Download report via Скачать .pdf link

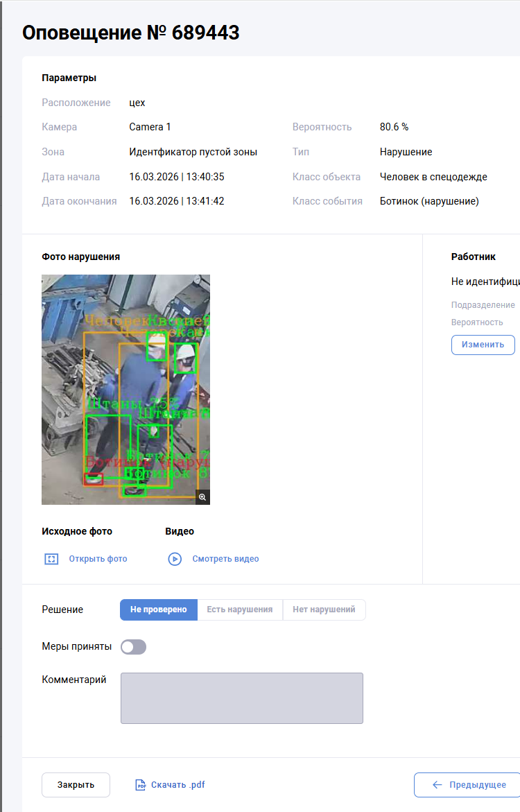coord(177,785)
